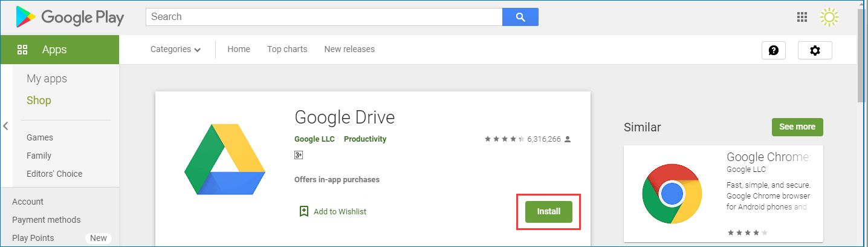Viewport: 868px width, 247px height.
Task: Click the Google Drive app icon
Action: point(224,160)
